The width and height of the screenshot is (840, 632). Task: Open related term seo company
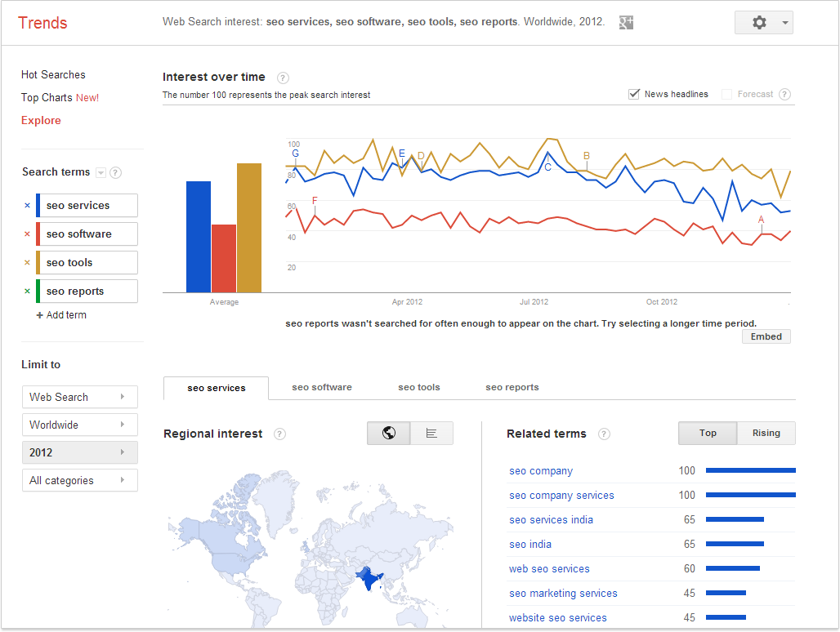point(541,471)
